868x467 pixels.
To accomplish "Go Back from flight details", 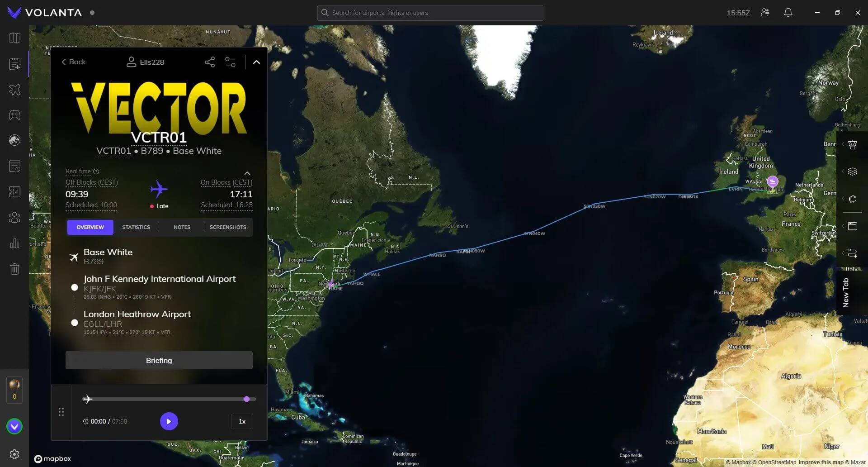I will click(x=74, y=62).
